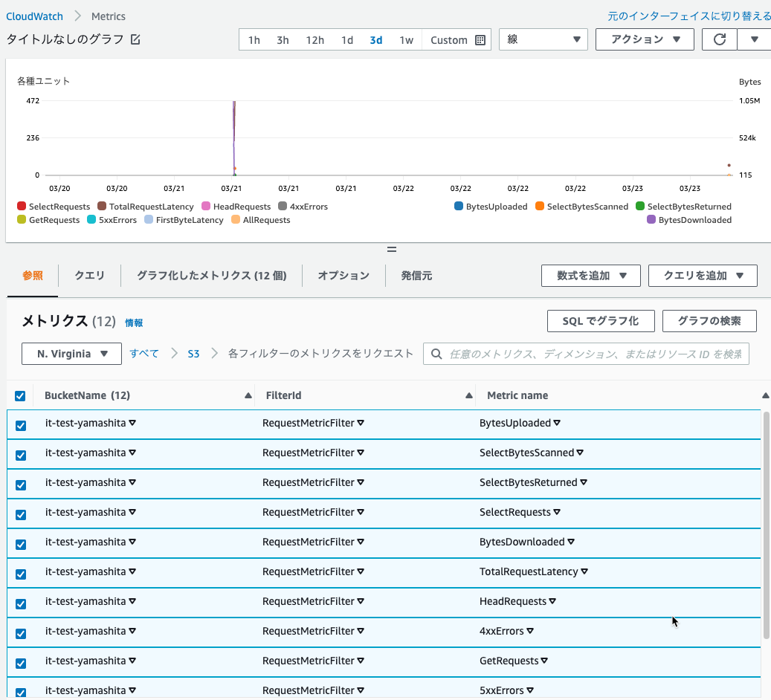Image resolution: width=771 pixels, height=700 pixels.
Task: Open the Custom range calendar icon
Action: (480, 40)
